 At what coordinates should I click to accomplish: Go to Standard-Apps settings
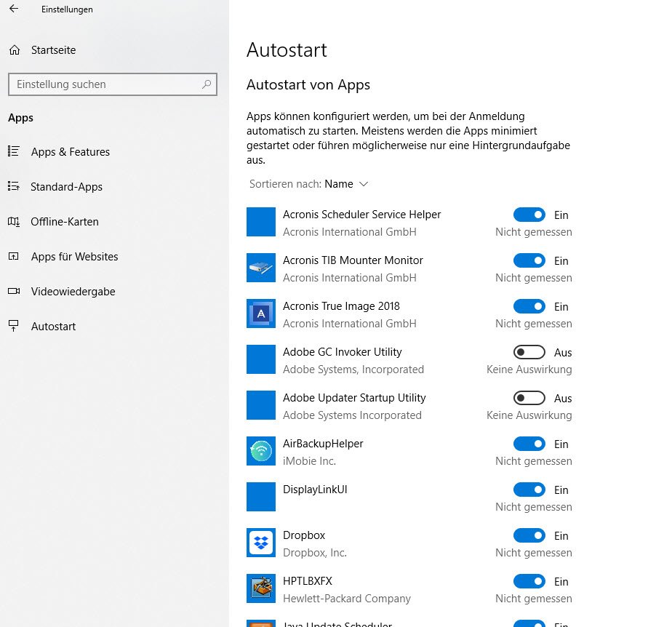coord(66,187)
